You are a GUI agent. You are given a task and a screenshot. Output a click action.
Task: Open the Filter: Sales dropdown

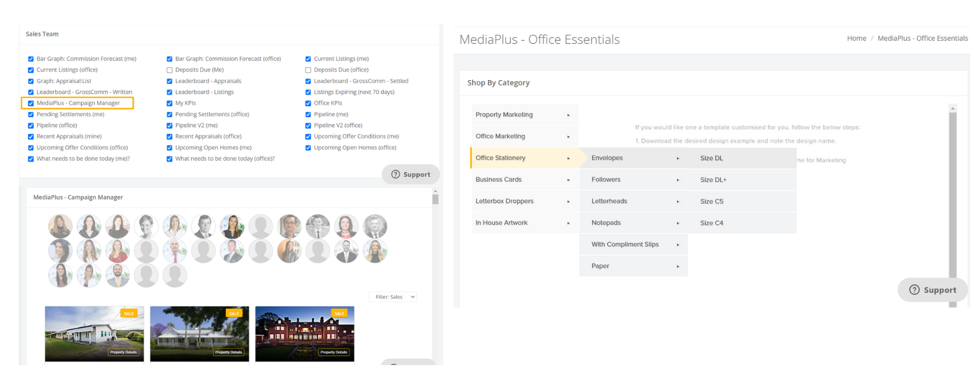click(x=393, y=297)
